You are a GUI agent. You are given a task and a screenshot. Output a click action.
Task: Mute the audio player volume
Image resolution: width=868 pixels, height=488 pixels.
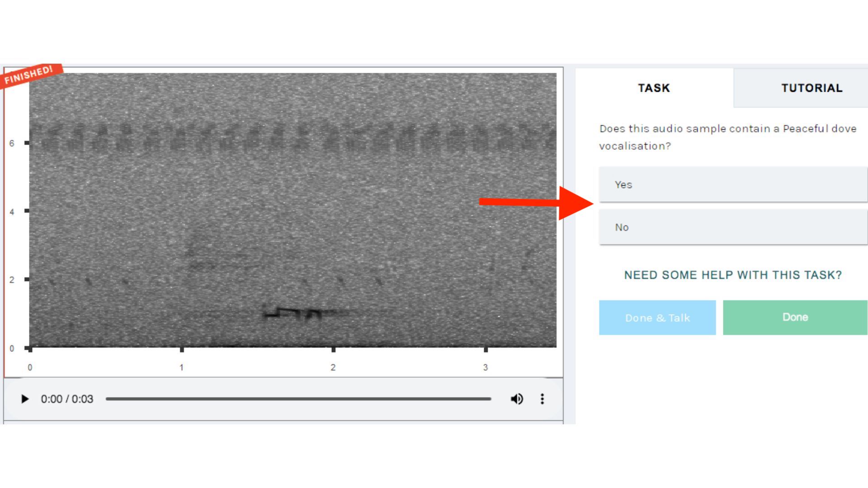tap(517, 399)
